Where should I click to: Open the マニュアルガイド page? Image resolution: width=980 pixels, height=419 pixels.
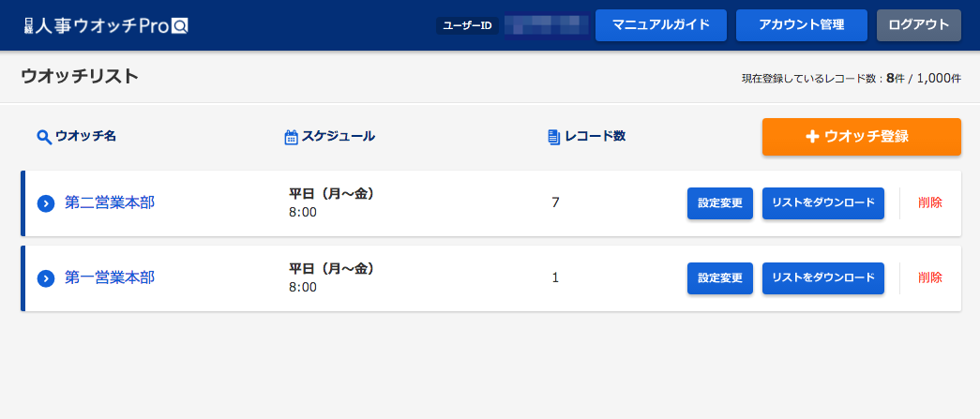[660, 25]
